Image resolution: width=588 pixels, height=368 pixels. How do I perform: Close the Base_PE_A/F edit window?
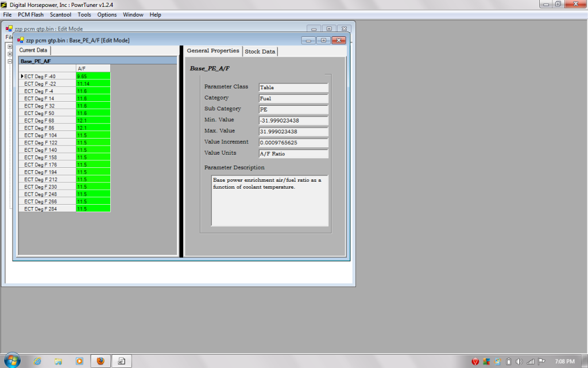click(x=339, y=40)
